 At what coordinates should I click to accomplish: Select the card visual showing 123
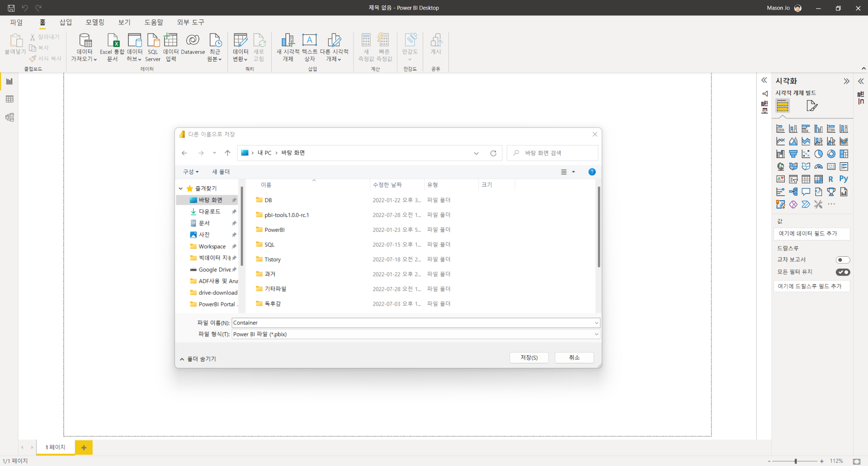pos(831,167)
